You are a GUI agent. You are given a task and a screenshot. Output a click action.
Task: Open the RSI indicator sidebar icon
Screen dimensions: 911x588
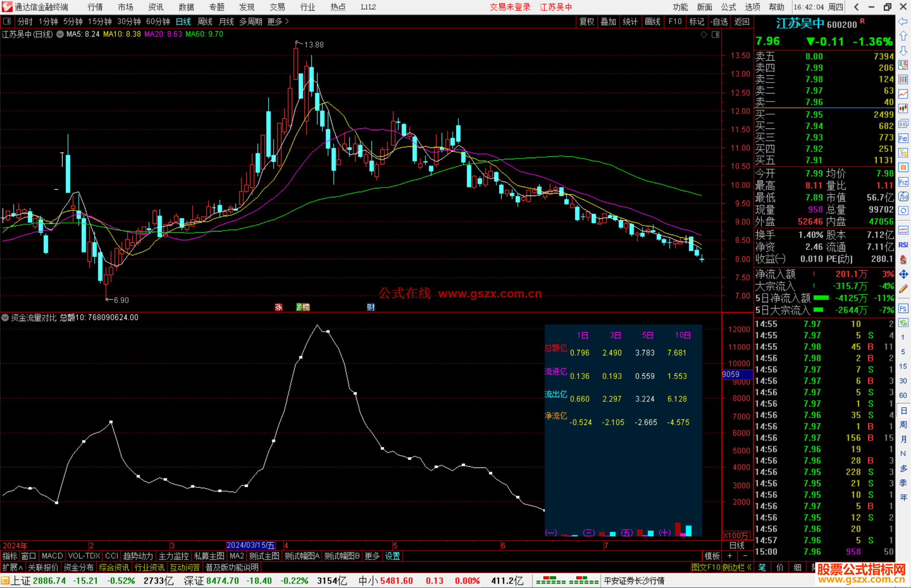[903, 245]
